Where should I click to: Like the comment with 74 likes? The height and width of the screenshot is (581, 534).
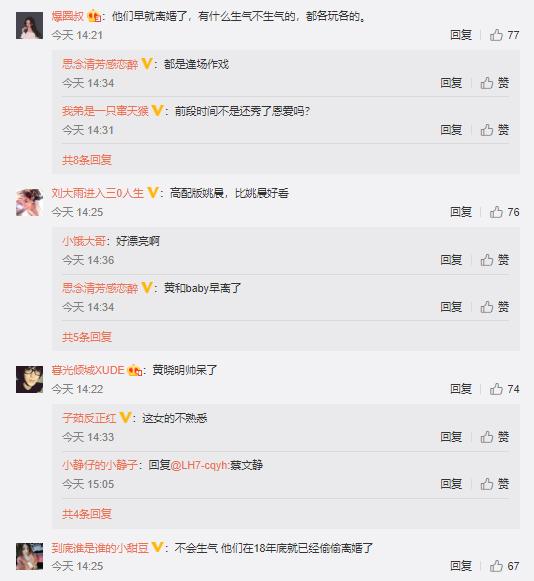pyautogui.click(x=504, y=389)
